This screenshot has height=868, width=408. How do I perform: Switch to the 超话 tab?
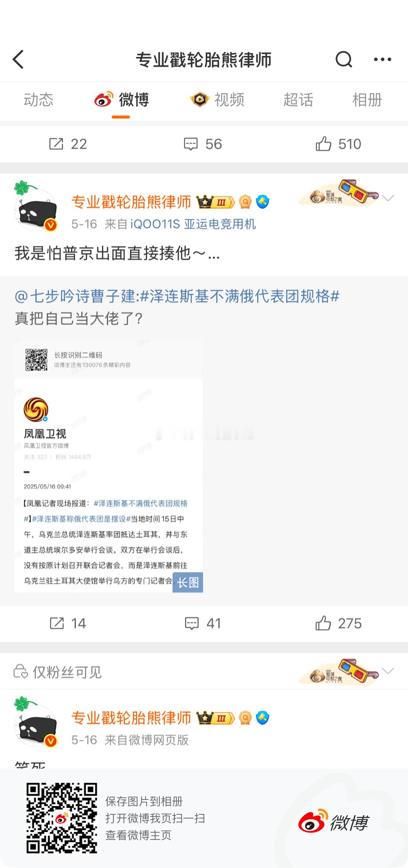pyautogui.click(x=298, y=100)
